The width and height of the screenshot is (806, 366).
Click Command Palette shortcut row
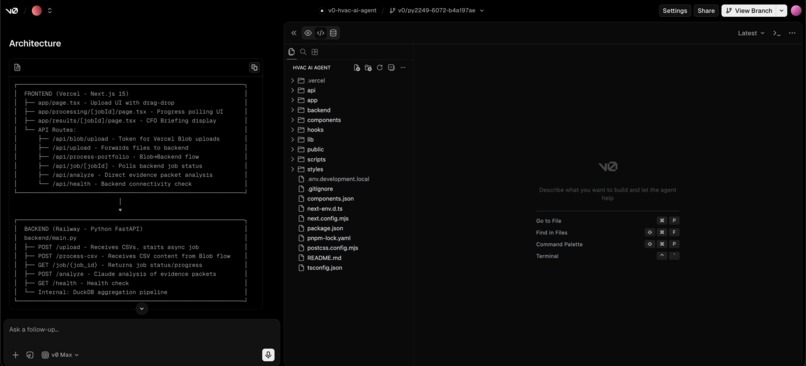coord(608,244)
